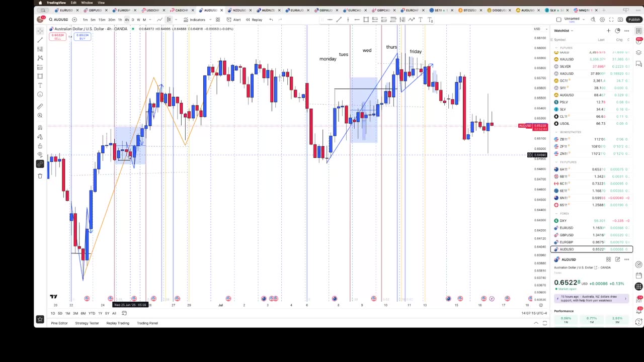Open watchlist more options ellipsis
The height and width of the screenshot is (362, 644).
[x=626, y=31]
